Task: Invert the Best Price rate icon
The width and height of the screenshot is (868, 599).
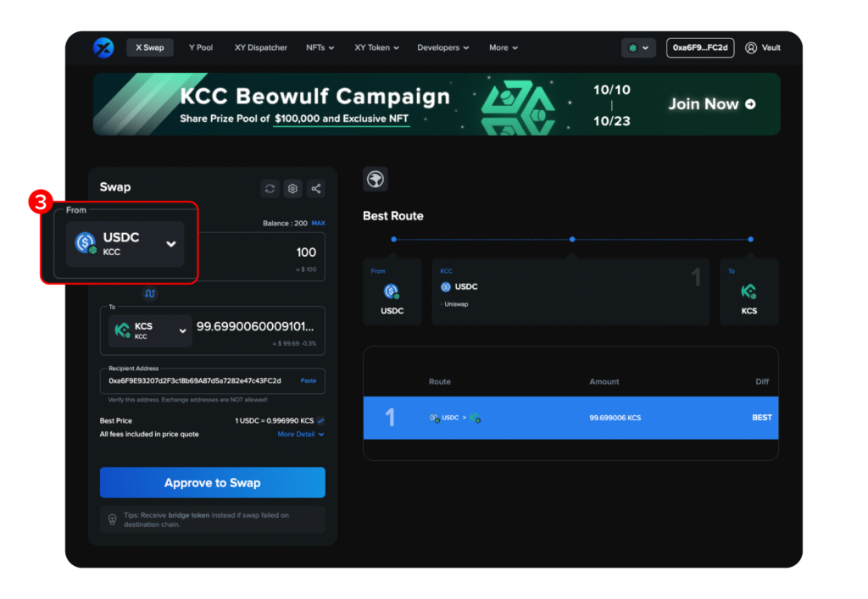Action: [321, 421]
